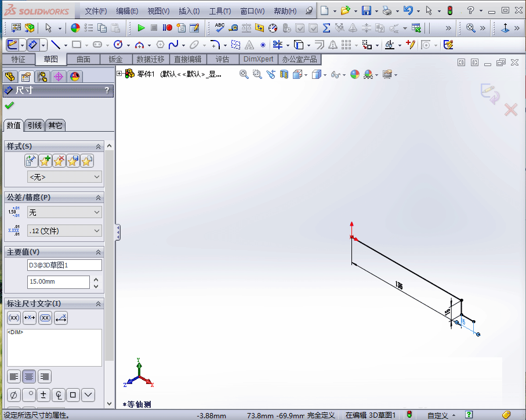526x420 pixels.
Task: Insert the diameter symbol into dimension text
Action: pyautogui.click(x=13, y=394)
